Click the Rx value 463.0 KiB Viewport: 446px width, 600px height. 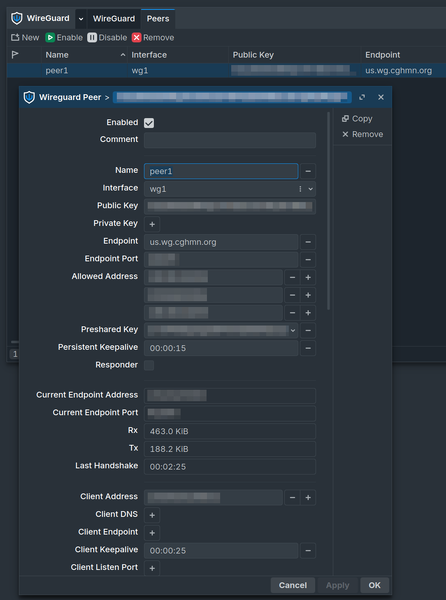pyautogui.click(x=230, y=431)
